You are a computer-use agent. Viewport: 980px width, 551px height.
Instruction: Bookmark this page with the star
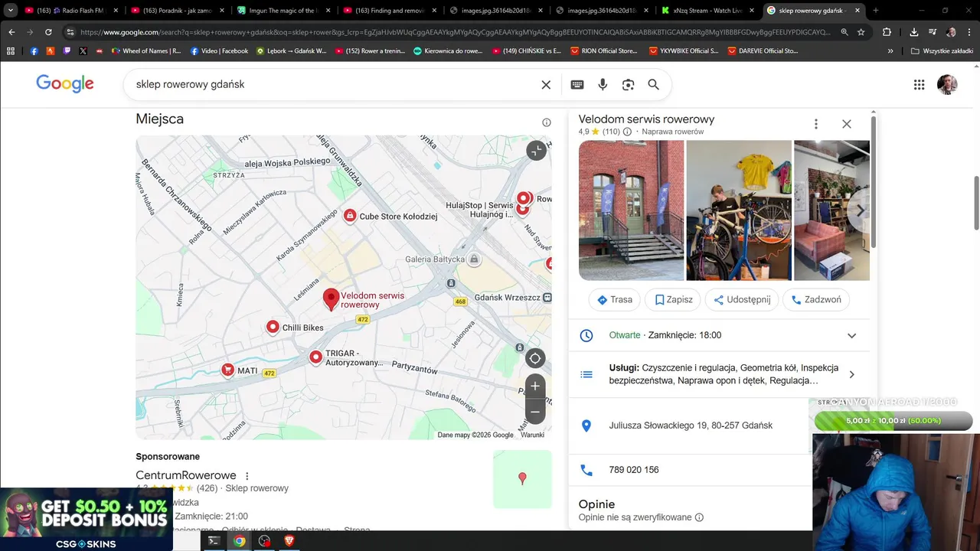861,32
